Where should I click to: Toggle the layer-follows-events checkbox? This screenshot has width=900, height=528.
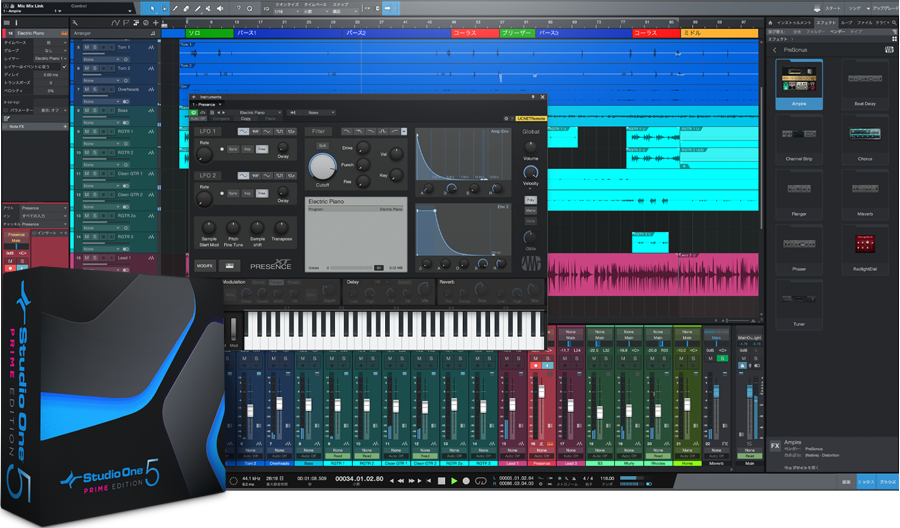click(64, 67)
